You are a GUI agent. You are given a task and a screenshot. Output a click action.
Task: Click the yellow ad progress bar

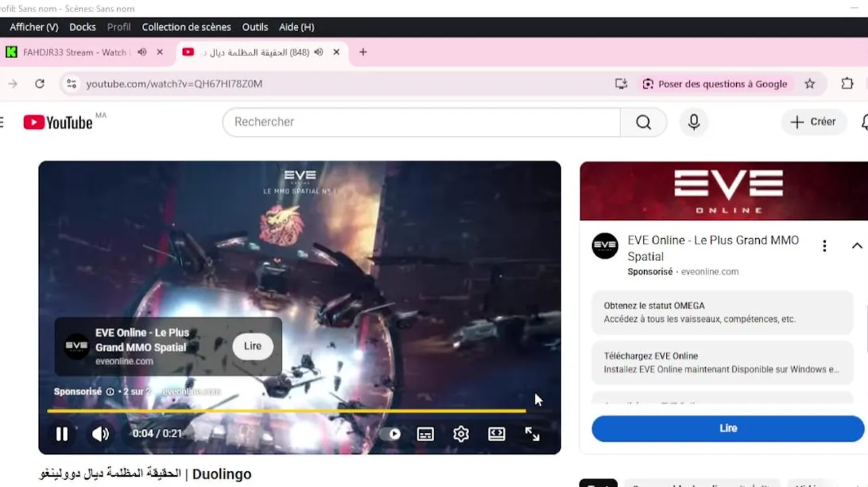(287, 411)
